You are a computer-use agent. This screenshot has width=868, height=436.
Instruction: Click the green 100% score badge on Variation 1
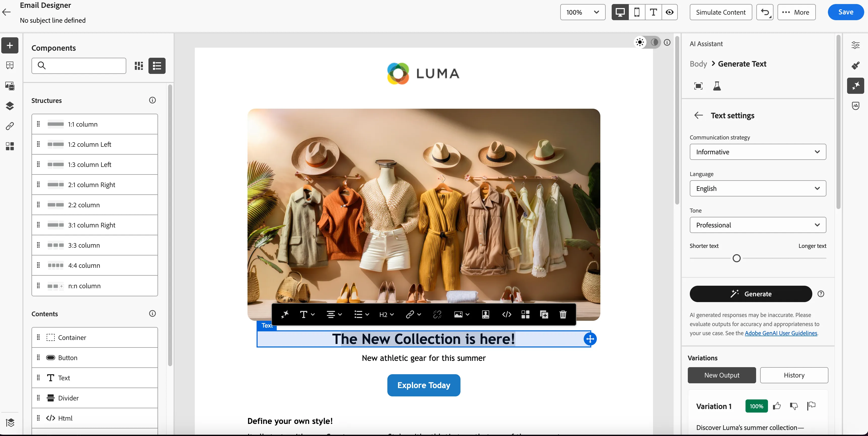(x=756, y=406)
